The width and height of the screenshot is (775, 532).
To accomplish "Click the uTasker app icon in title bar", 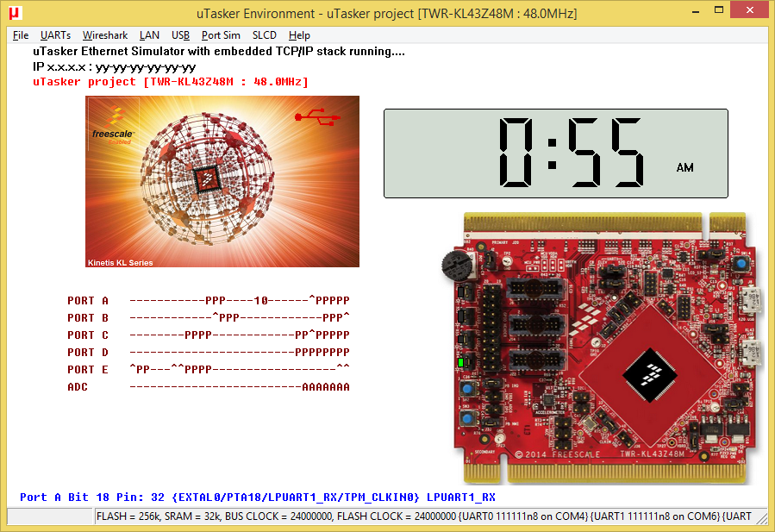I will point(15,14).
